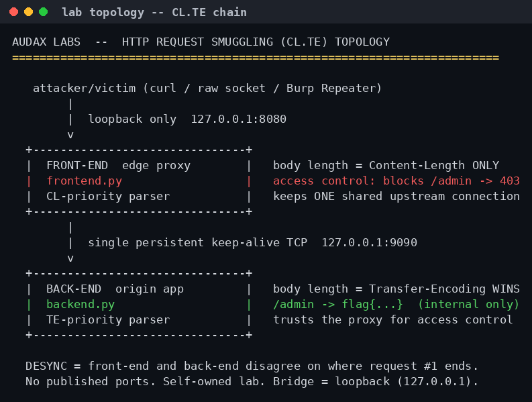The width and height of the screenshot is (532, 402).
Task: Click the red frontend.py filename
Action: (x=84, y=181)
